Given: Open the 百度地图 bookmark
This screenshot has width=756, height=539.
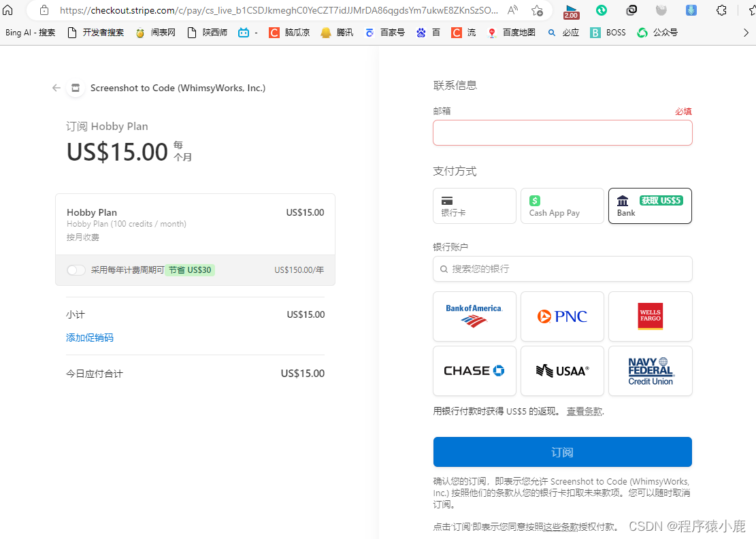Looking at the screenshot, I should (511, 32).
